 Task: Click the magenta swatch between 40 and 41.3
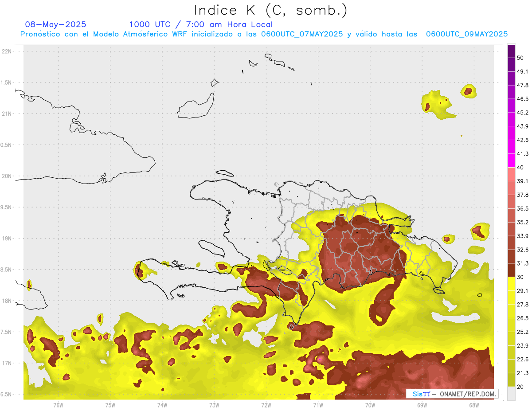click(511, 160)
